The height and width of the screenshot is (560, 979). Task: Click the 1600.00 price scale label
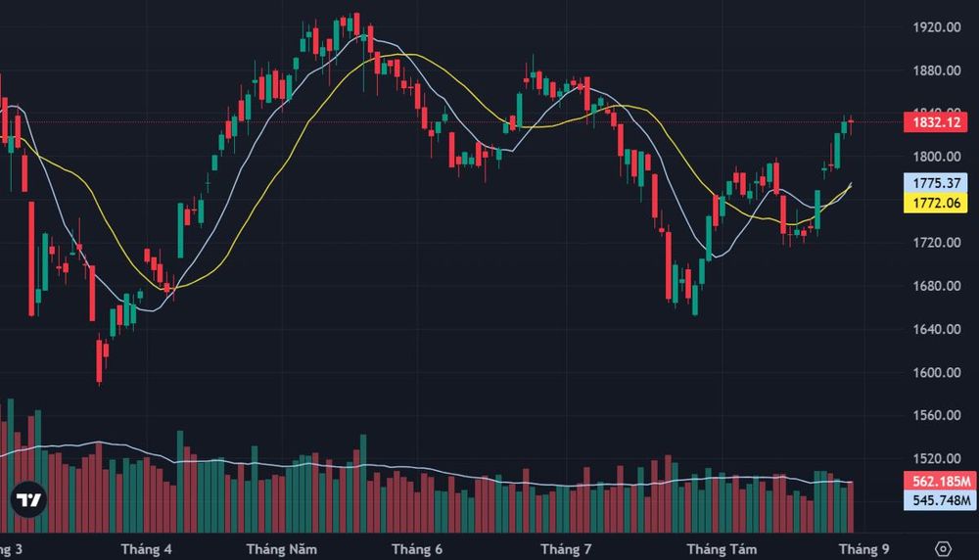coord(937,372)
